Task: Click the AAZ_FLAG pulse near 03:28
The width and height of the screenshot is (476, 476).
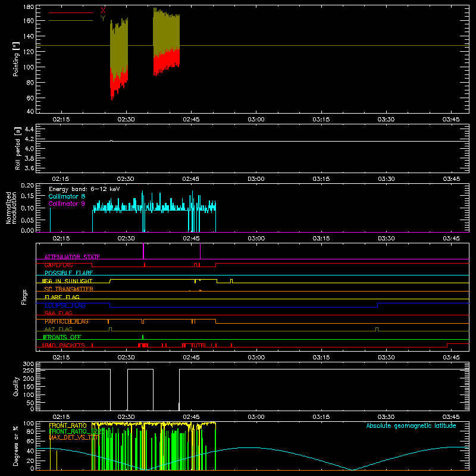Action: coord(377,330)
